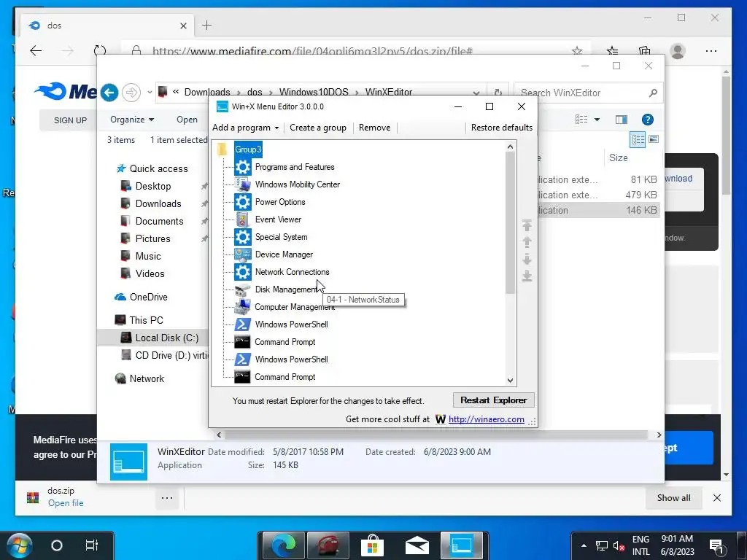Refresh the Explorer address bar

point(498,93)
